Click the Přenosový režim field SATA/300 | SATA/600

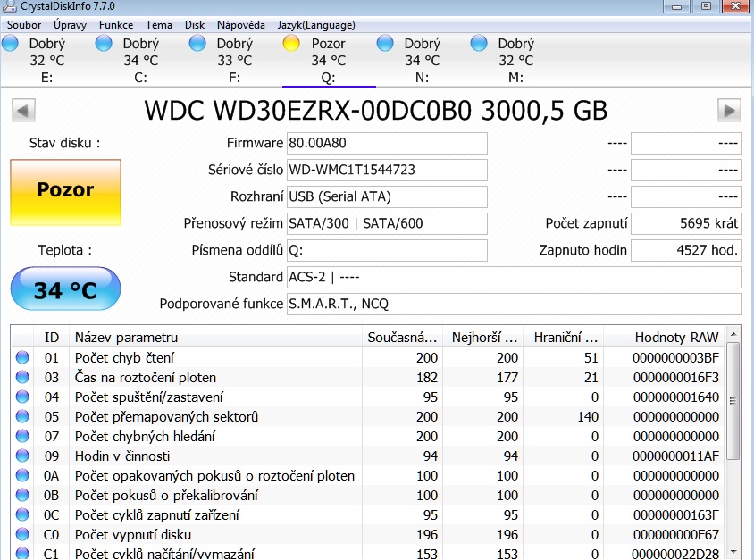coord(387,223)
